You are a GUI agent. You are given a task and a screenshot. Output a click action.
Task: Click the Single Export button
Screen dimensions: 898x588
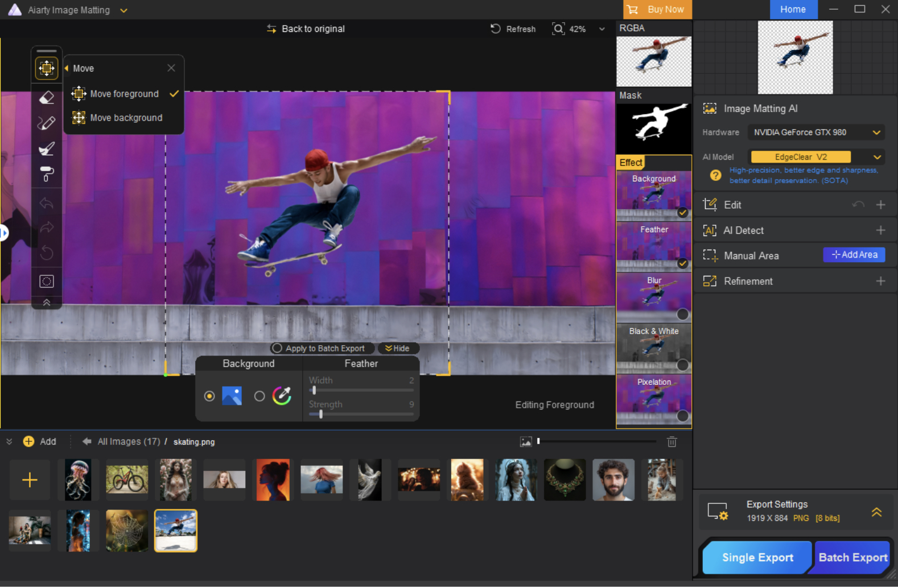(x=756, y=557)
